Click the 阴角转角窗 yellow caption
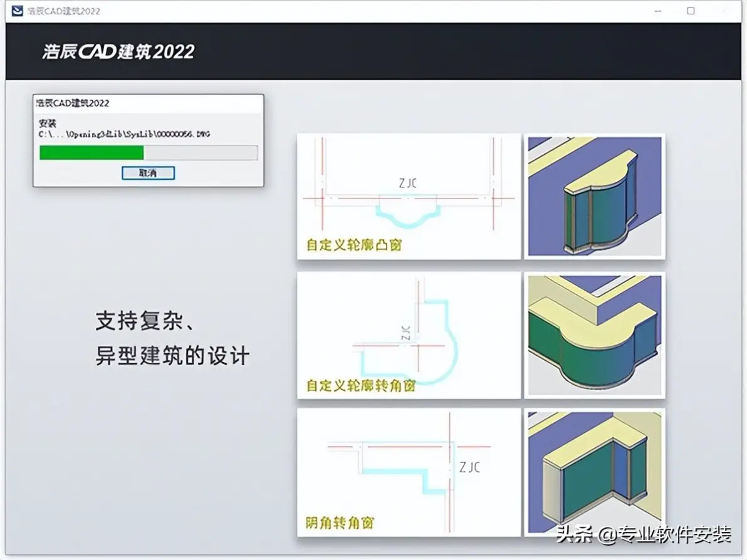The height and width of the screenshot is (560, 747). [x=340, y=523]
